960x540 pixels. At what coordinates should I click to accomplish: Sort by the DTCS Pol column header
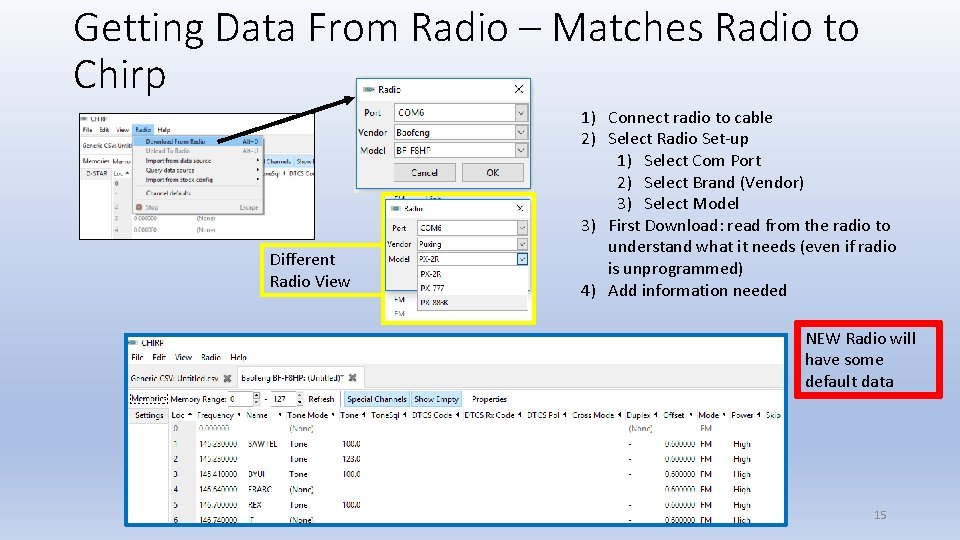coord(547,415)
